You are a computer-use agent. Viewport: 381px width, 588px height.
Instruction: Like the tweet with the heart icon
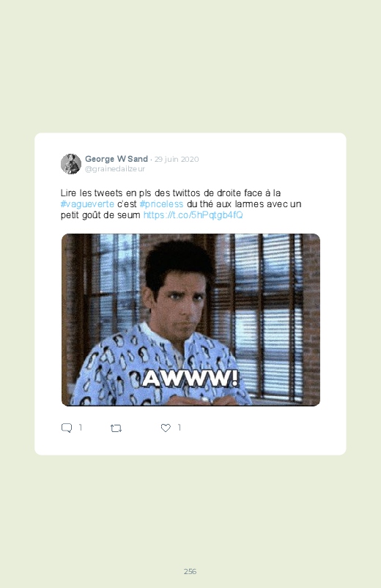(x=166, y=428)
